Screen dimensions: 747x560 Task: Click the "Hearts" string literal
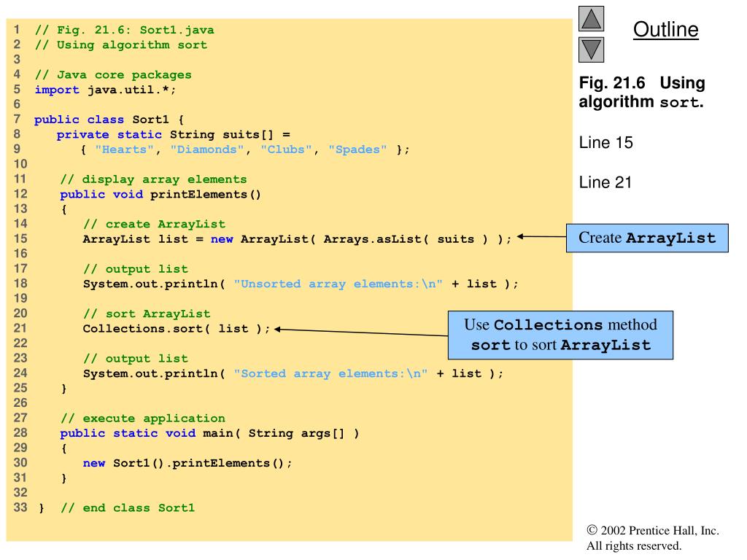click(124, 149)
